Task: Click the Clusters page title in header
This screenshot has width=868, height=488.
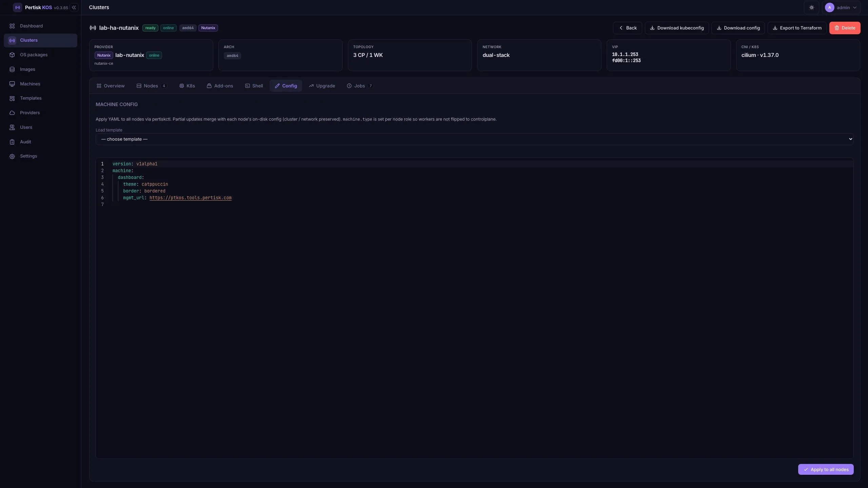Action: [x=99, y=7]
